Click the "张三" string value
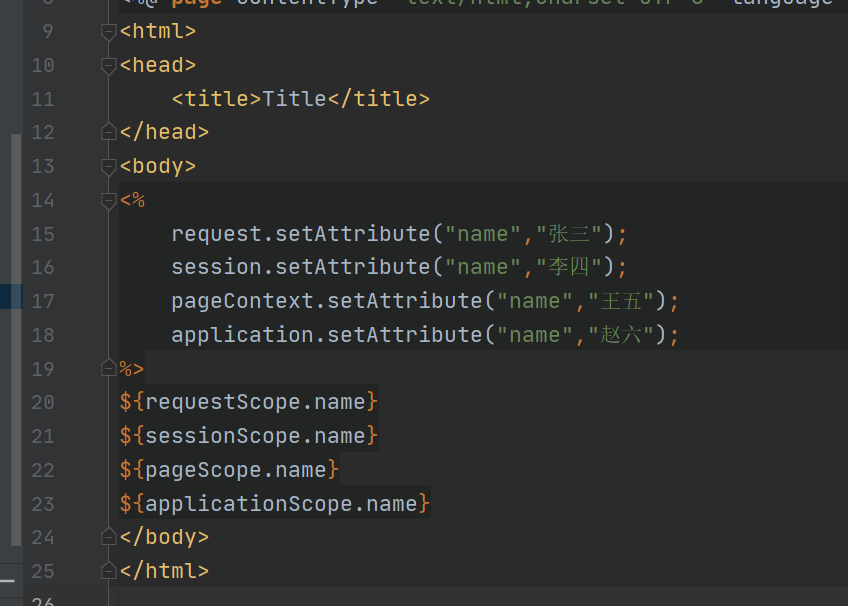This screenshot has height=606, width=848. 568,234
